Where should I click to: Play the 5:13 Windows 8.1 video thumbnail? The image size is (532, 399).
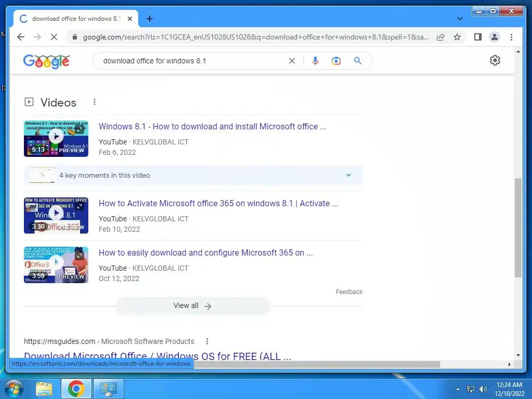point(56,138)
